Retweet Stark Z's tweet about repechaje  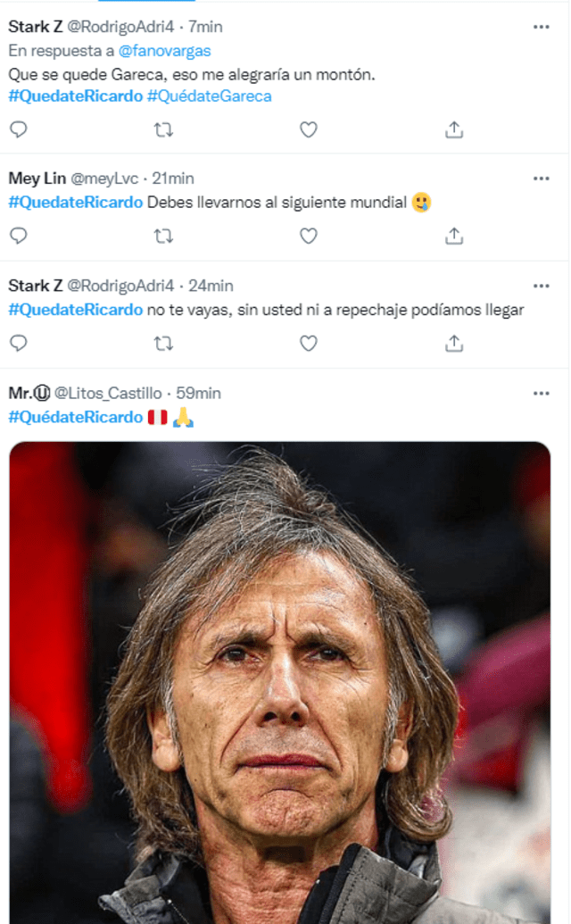pyautogui.click(x=163, y=342)
